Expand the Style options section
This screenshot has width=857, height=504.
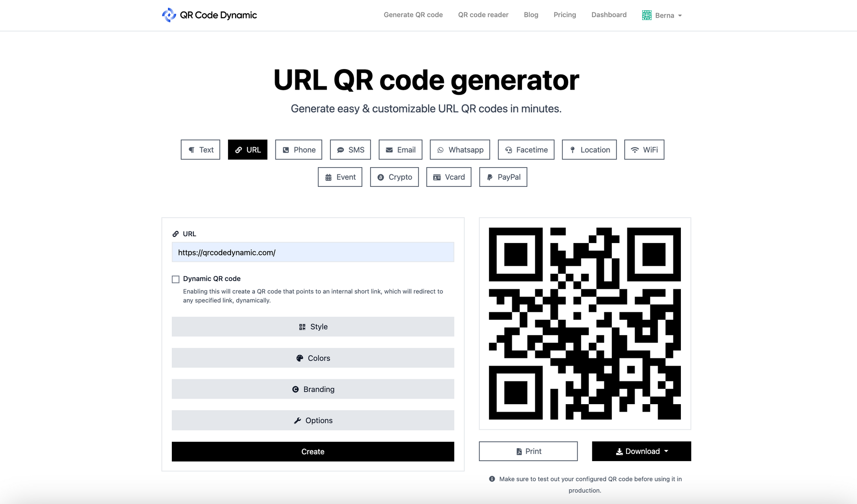click(312, 327)
